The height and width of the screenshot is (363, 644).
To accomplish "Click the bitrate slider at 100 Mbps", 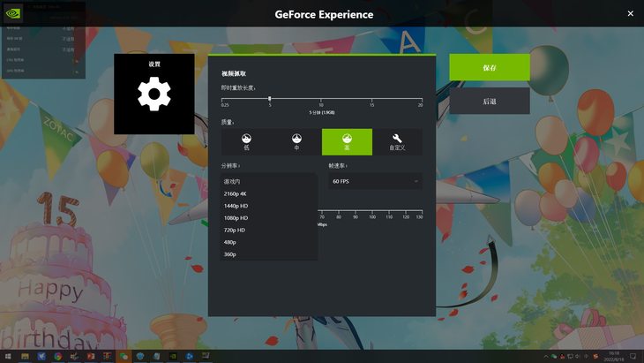I will [x=372, y=211].
